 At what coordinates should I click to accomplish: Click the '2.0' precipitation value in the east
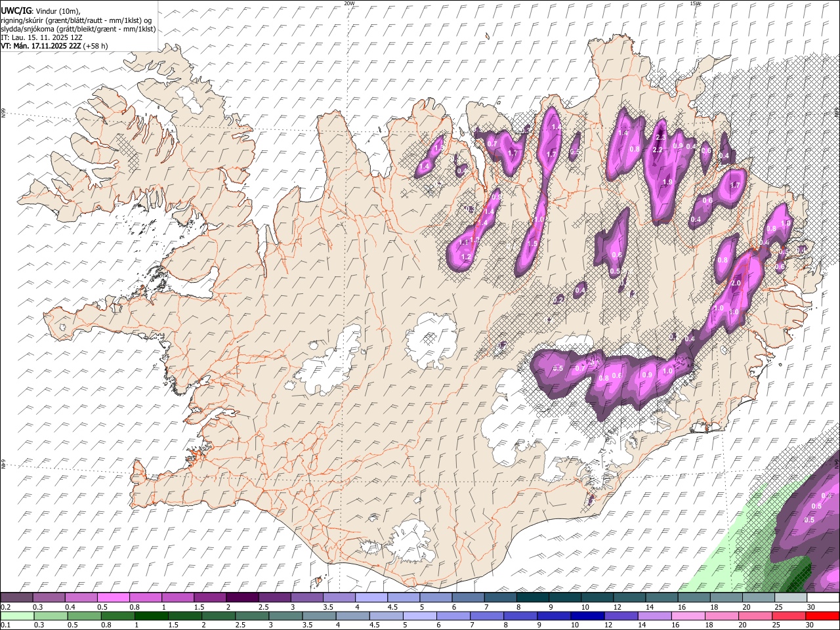pyautogui.click(x=736, y=283)
